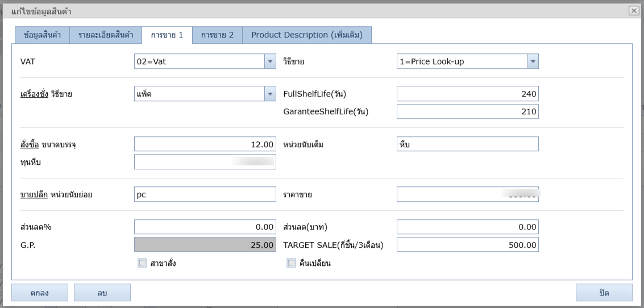Open the รายละเอียดสินค้า tab

(x=106, y=35)
